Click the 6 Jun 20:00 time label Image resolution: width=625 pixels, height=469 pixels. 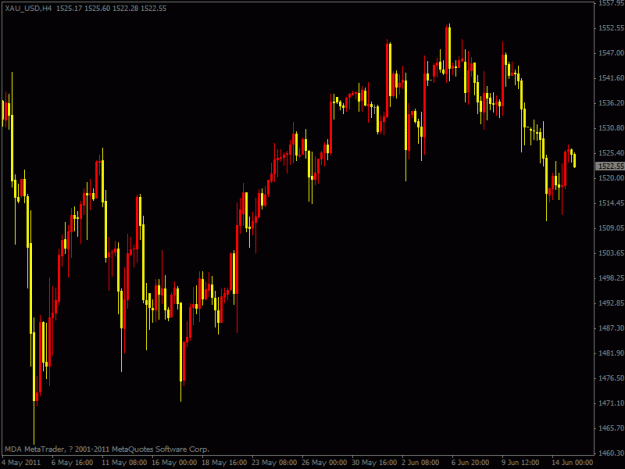[x=470, y=463]
